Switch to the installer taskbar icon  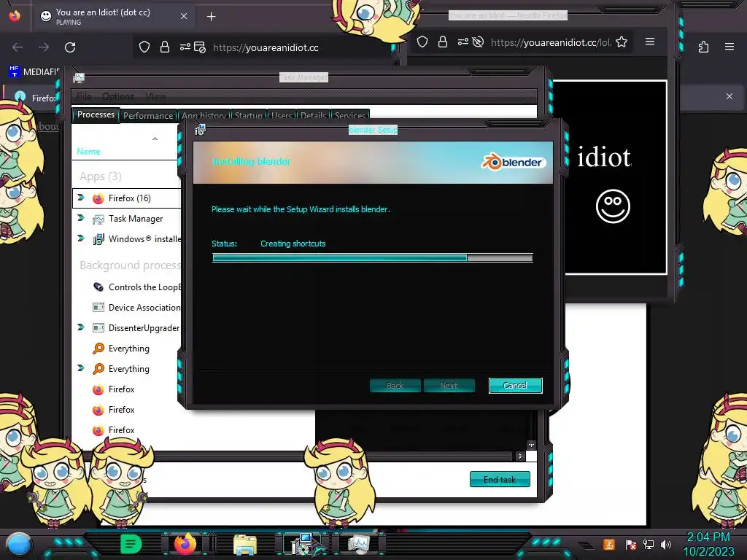(303, 544)
